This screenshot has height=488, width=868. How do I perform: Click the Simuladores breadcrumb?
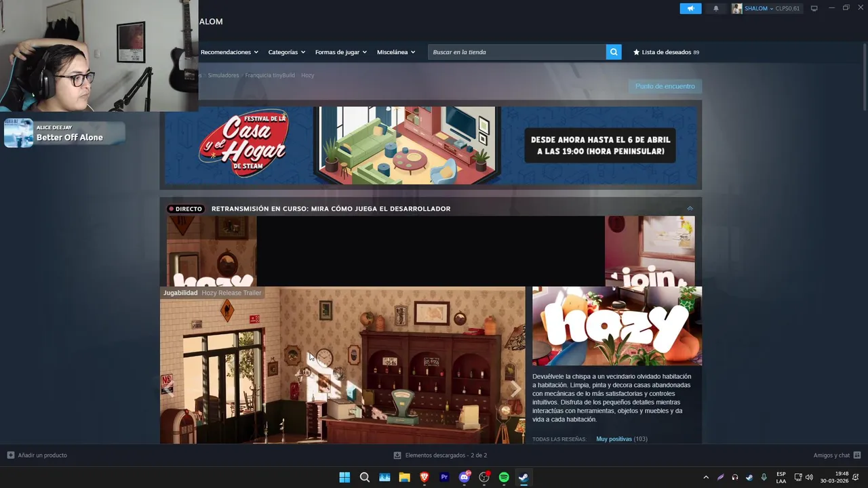tap(223, 75)
